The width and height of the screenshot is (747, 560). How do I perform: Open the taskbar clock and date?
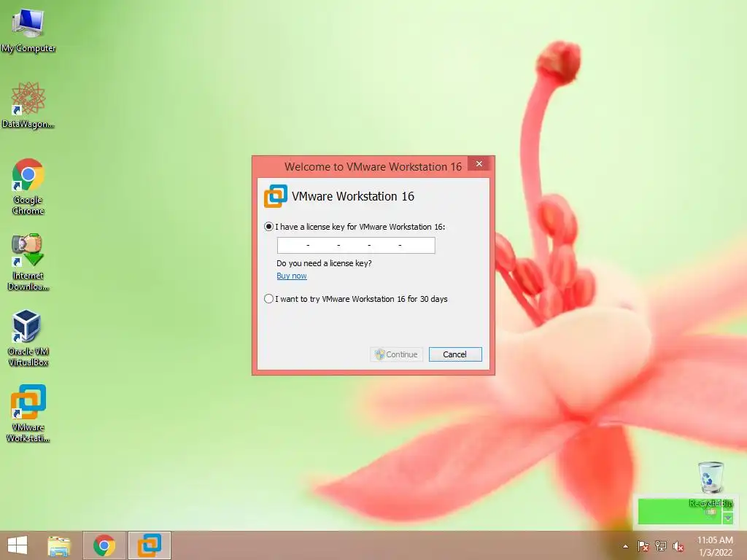tap(715, 546)
